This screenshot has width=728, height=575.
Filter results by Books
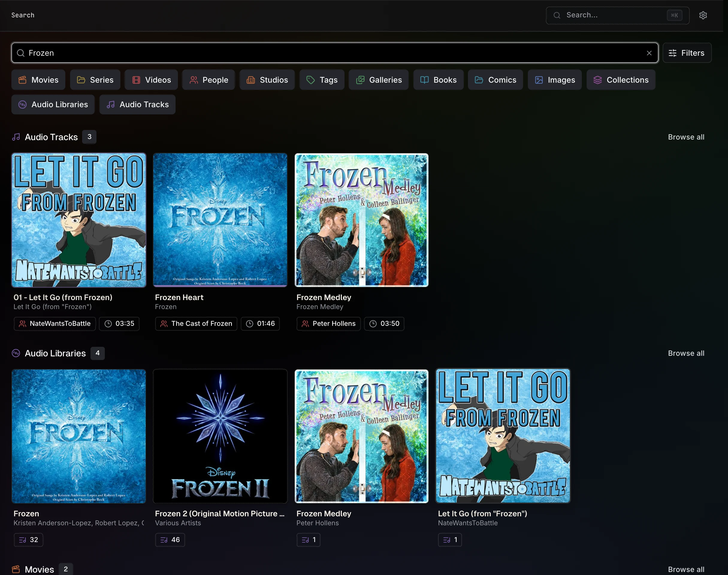(438, 80)
